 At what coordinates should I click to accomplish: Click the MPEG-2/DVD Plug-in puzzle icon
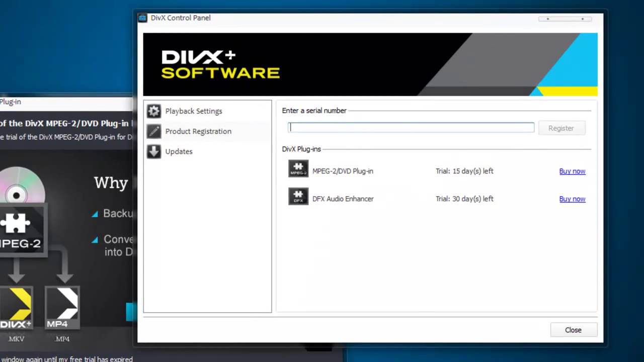coord(298,168)
